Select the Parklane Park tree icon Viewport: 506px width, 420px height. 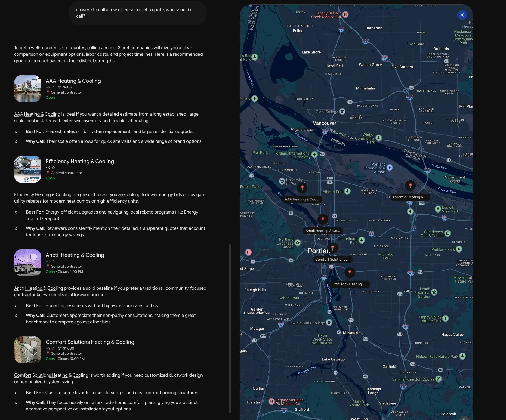[x=459, y=249]
